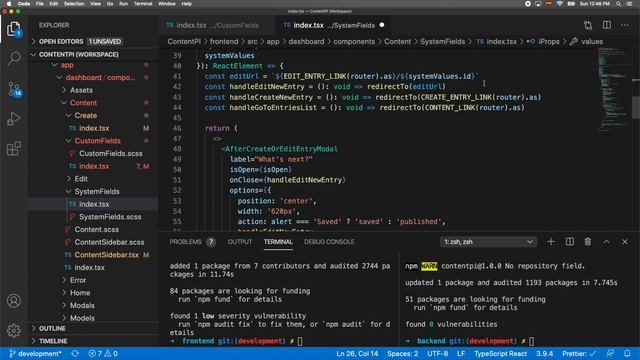This screenshot has height=360, width=640.
Task: Expand the Timeline section
Action: 93,341
